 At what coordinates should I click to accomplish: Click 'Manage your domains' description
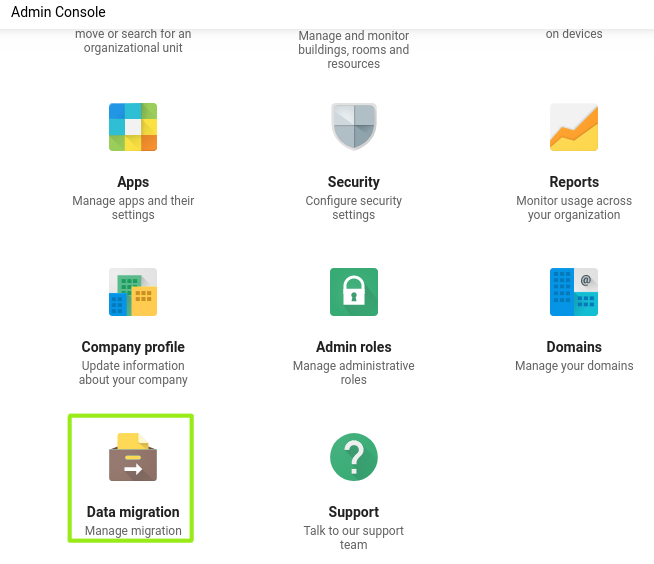point(574,366)
